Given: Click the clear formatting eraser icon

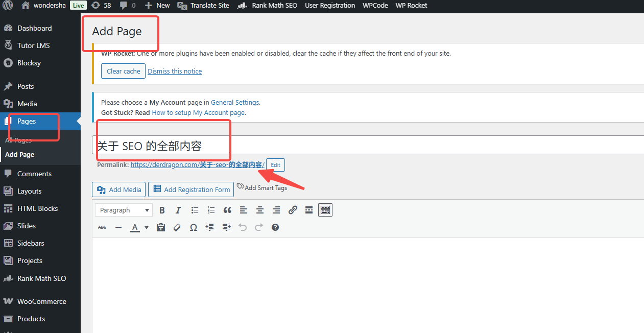Looking at the screenshot, I should pyautogui.click(x=177, y=227).
